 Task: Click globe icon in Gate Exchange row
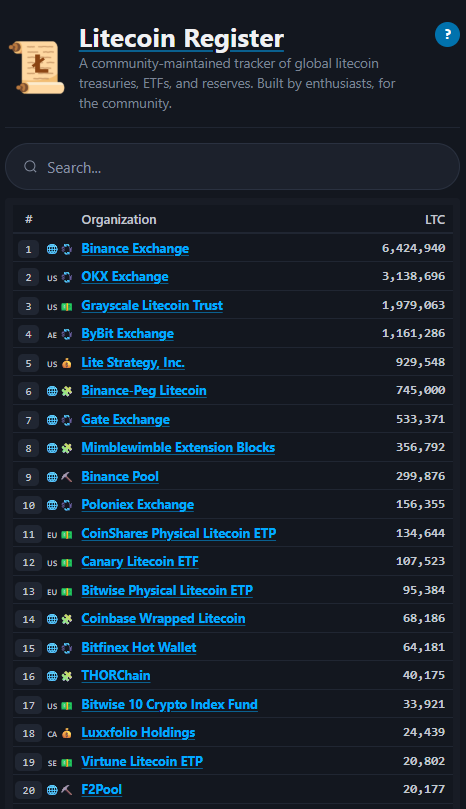[52, 420]
